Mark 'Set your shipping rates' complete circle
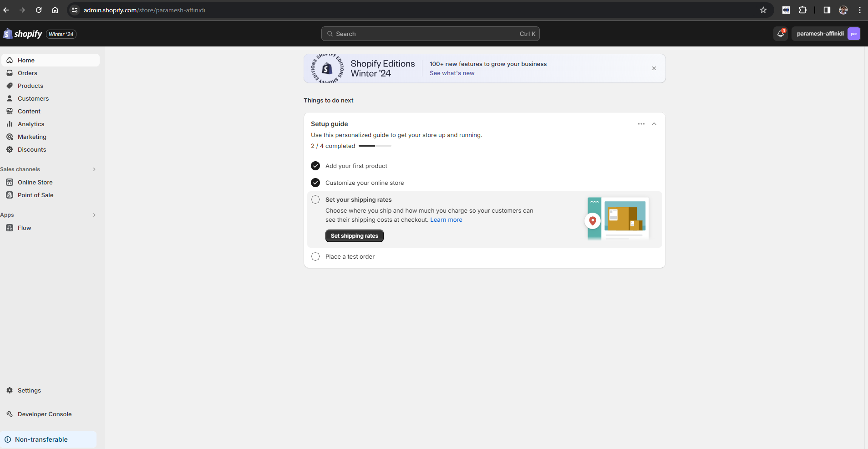Image resolution: width=868 pixels, height=449 pixels. [315, 199]
